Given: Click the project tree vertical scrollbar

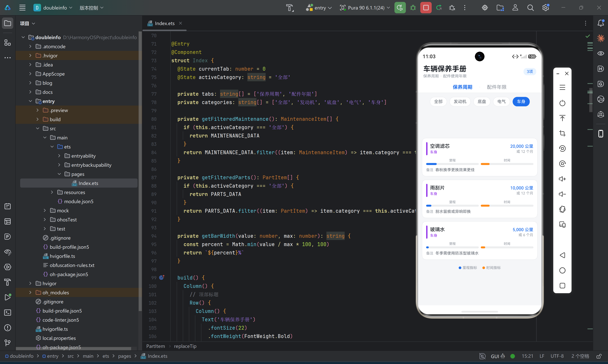Looking at the screenshot, I should point(140,171).
